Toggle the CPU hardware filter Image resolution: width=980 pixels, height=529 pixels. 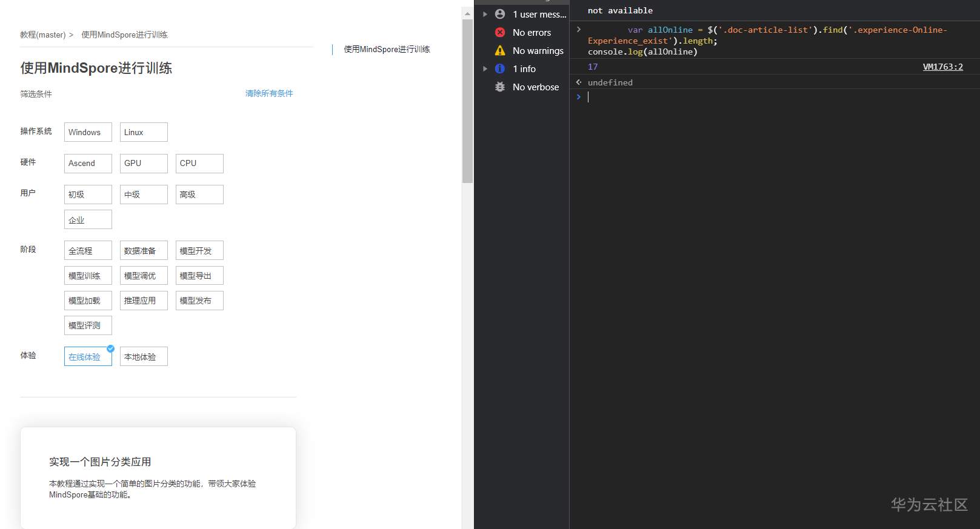click(199, 163)
